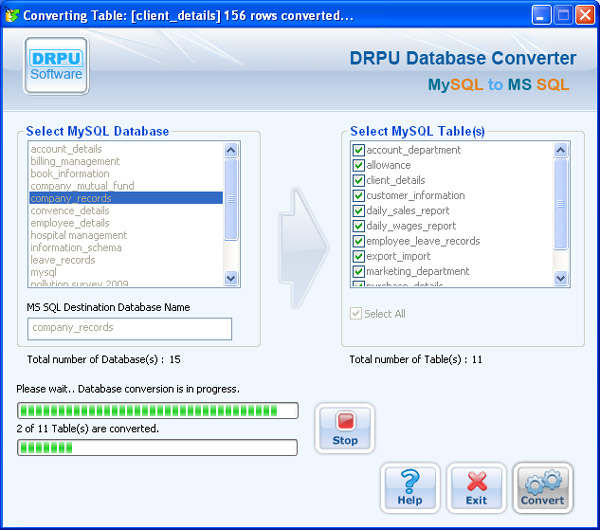Select book_information database

(126, 173)
